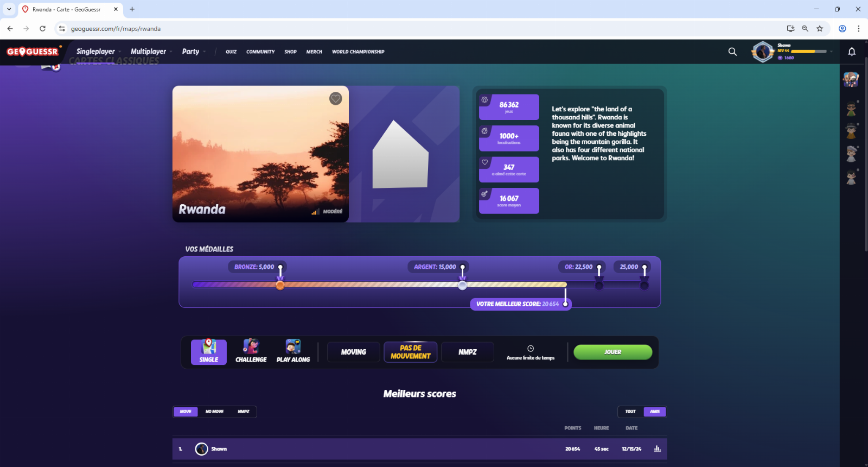868x467 pixels.
Task: Open the search magnifier in GeoGuessr header
Action: pos(732,52)
